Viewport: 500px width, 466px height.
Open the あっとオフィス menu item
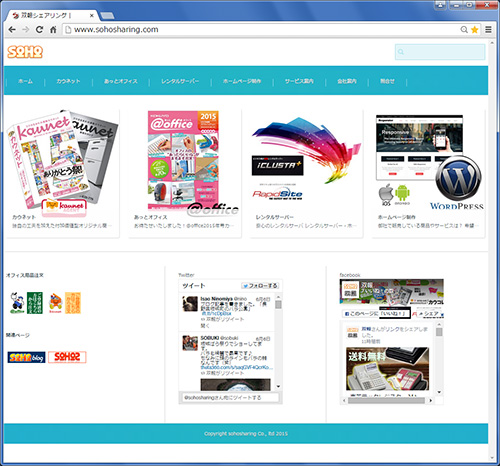coord(121,81)
